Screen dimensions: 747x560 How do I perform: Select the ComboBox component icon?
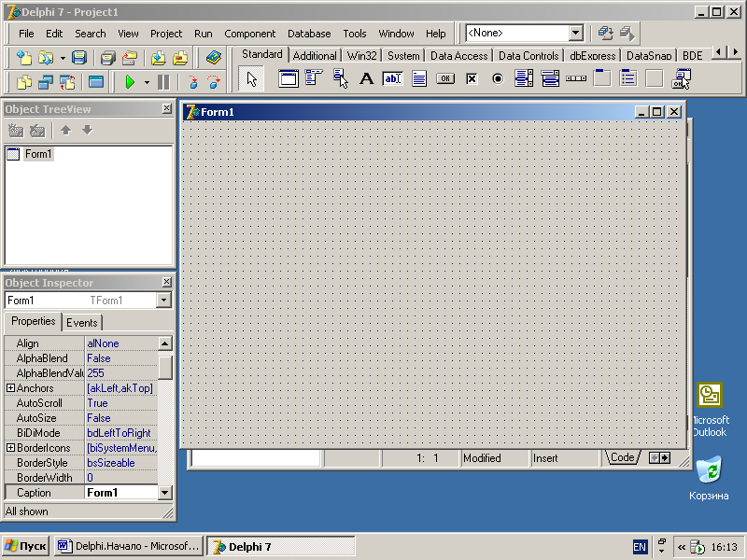550,78
